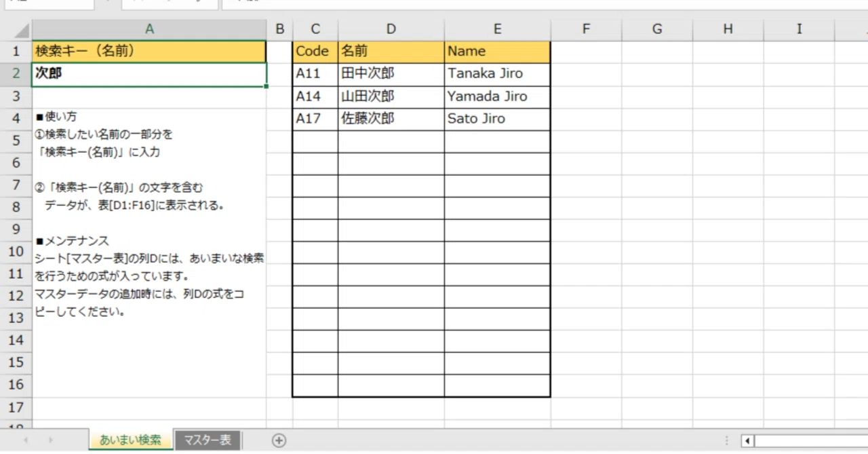Image resolution: width=868 pixels, height=454 pixels.
Task: Select row 1 header
Action: coord(16,51)
